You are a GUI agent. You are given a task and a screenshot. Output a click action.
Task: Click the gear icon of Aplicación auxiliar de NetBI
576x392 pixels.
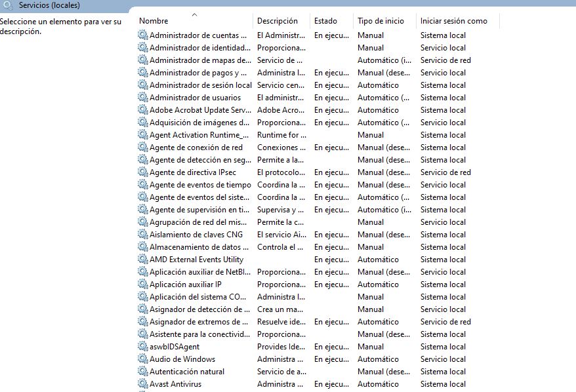(142, 272)
